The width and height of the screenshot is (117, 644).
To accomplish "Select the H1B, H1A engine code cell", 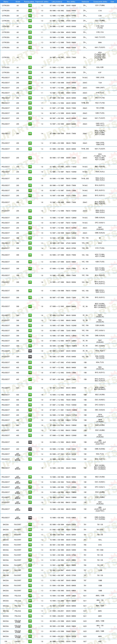I will pos(100,32).
